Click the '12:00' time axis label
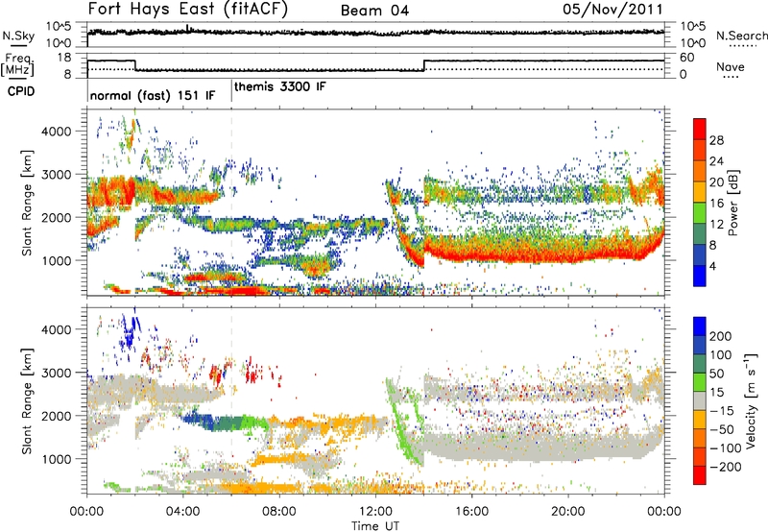 [x=375, y=512]
